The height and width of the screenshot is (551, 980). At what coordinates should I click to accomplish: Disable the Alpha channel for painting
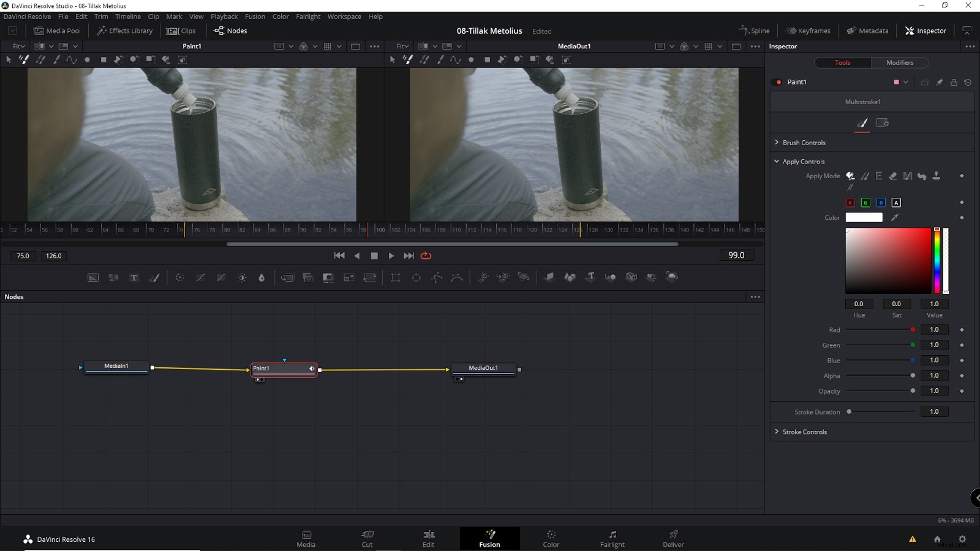[x=896, y=202]
